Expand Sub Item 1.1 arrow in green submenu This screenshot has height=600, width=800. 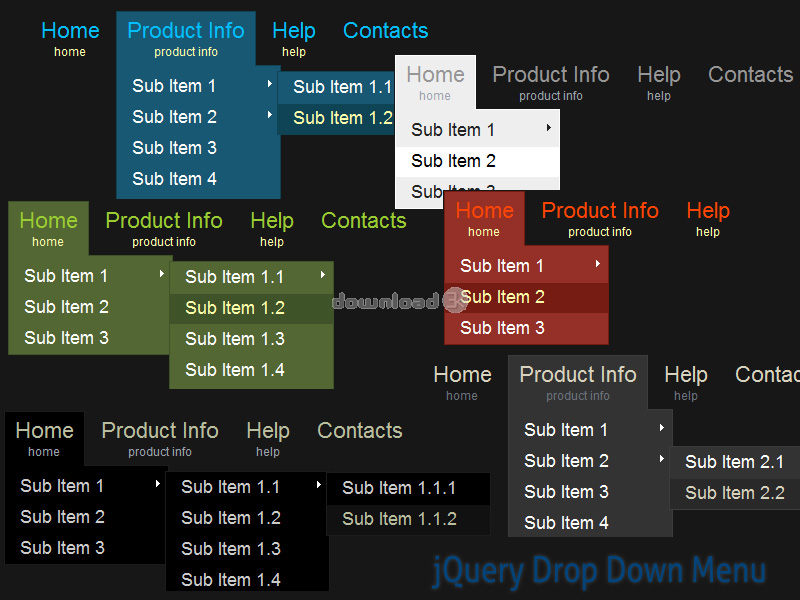322,275
